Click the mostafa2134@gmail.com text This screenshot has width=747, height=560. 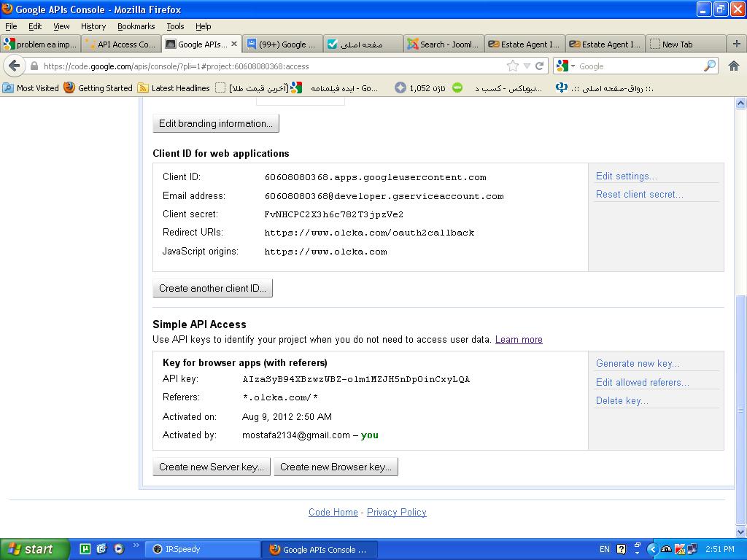coord(296,435)
